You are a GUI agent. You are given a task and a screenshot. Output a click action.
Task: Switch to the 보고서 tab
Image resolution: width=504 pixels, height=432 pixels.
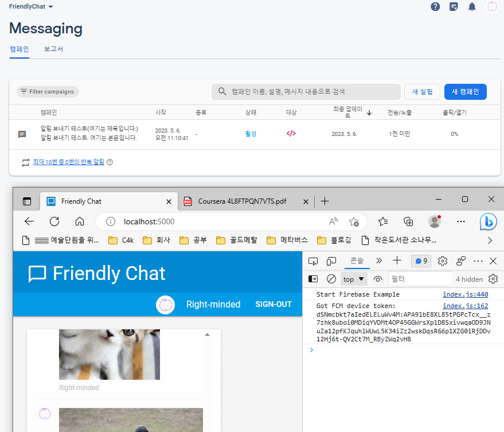click(x=53, y=49)
